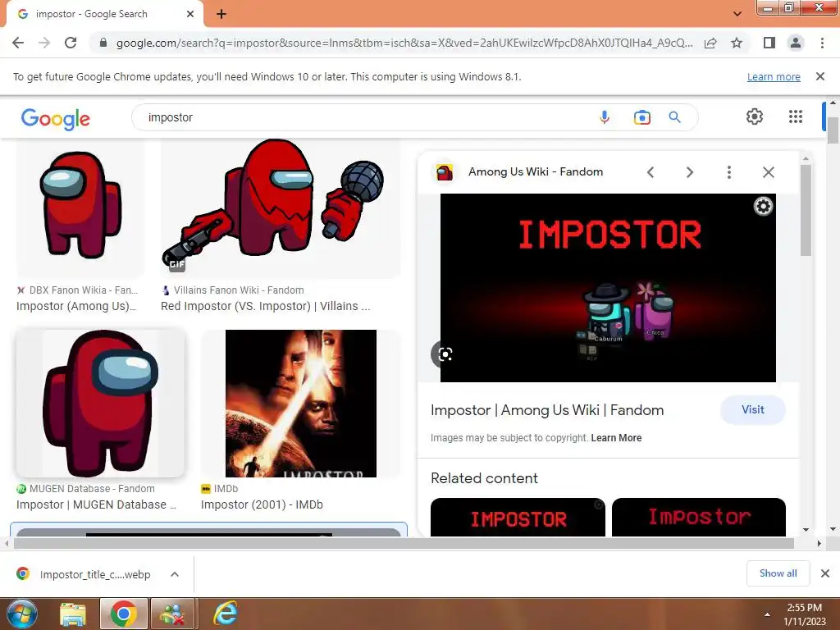Open Impostor | MUGEN Database result link

tap(96, 504)
